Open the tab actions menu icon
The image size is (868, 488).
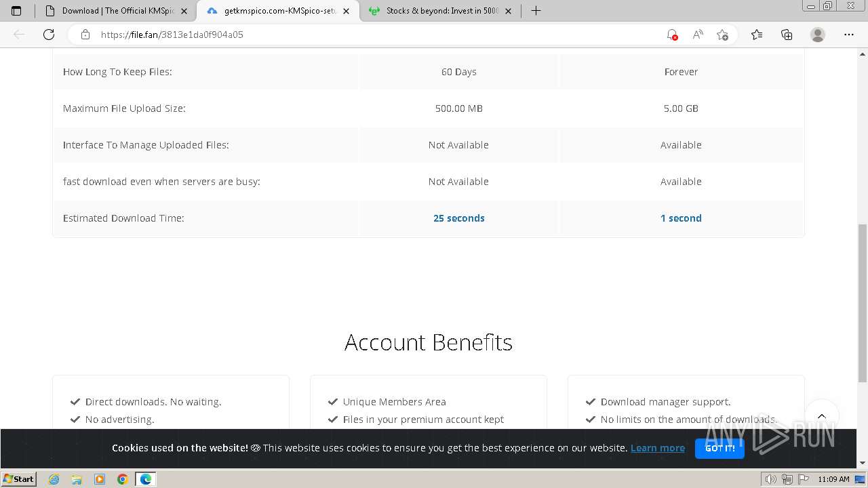pyautogui.click(x=16, y=11)
